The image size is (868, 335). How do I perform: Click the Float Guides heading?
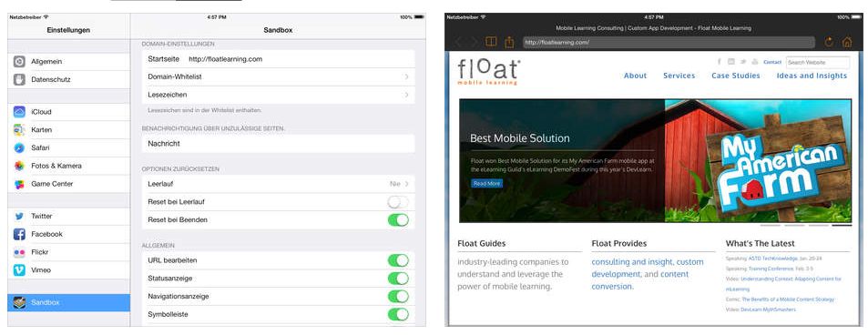482,243
